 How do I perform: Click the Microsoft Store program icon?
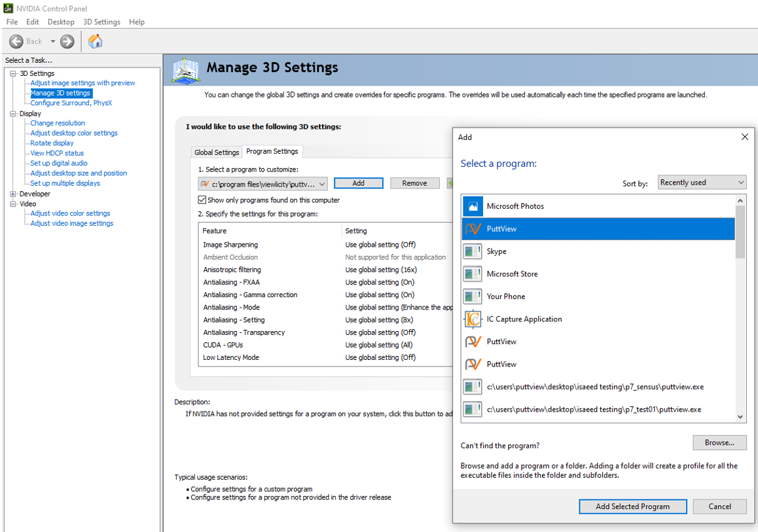(473, 274)
